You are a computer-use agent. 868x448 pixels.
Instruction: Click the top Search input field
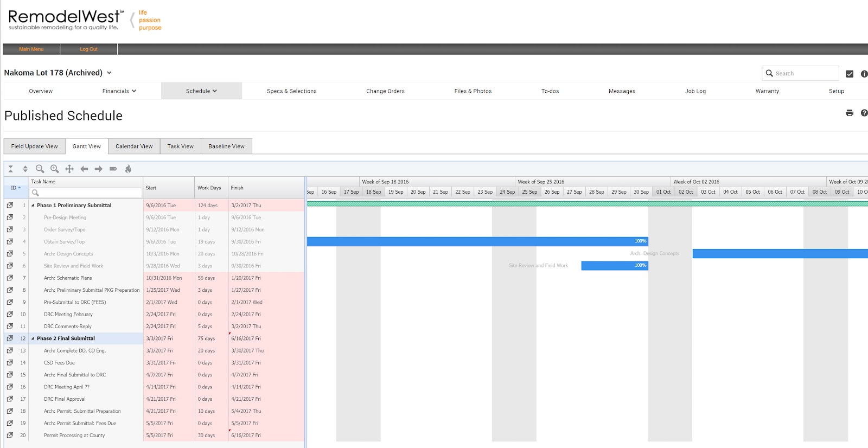[x=801, y=74]
